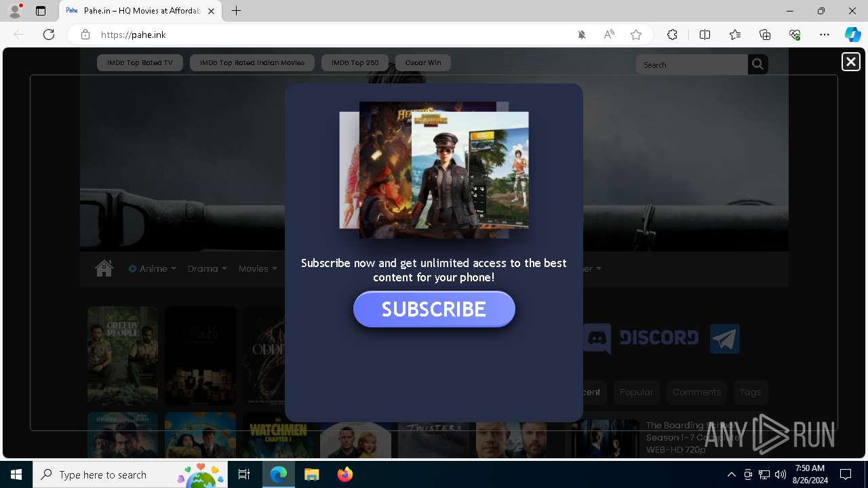
Task: Open the taskbar clock and date
Action: click(x=810, y=474)
